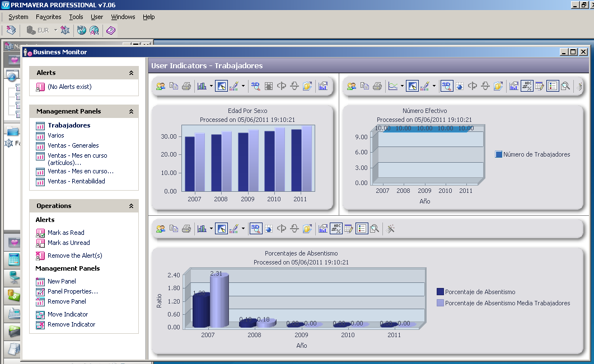Toggle the legend display in Número Efectivo toolbar

tap(553, 86)
